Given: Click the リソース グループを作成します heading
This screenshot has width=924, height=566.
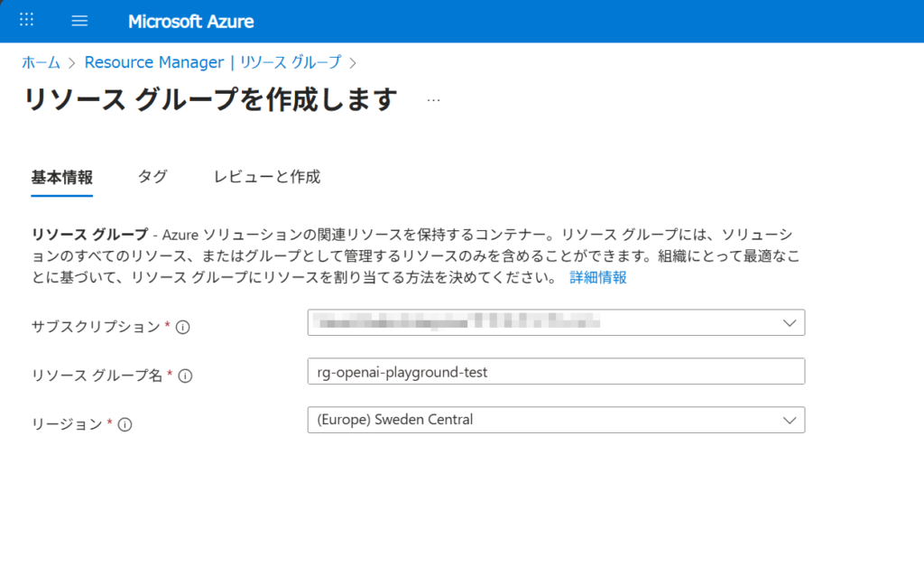Looking at the screenshot, I should point(210,100).
